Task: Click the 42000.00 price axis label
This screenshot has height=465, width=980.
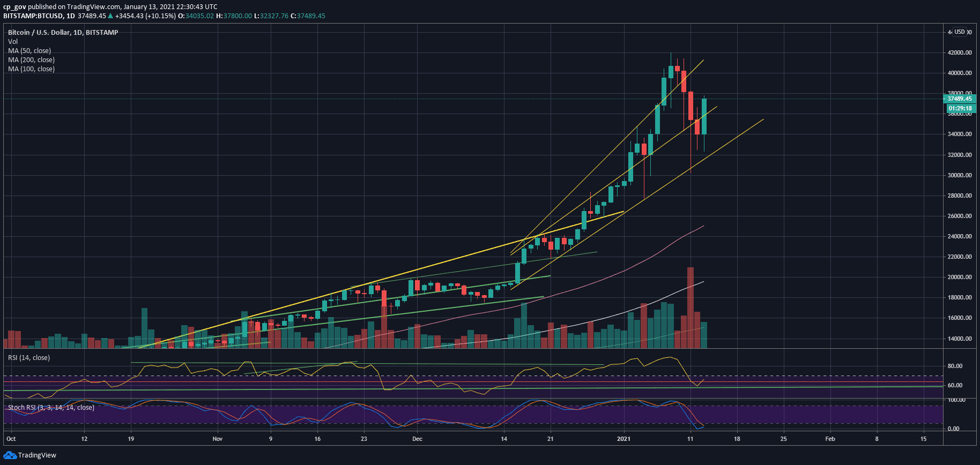Action: coord(960,52)
